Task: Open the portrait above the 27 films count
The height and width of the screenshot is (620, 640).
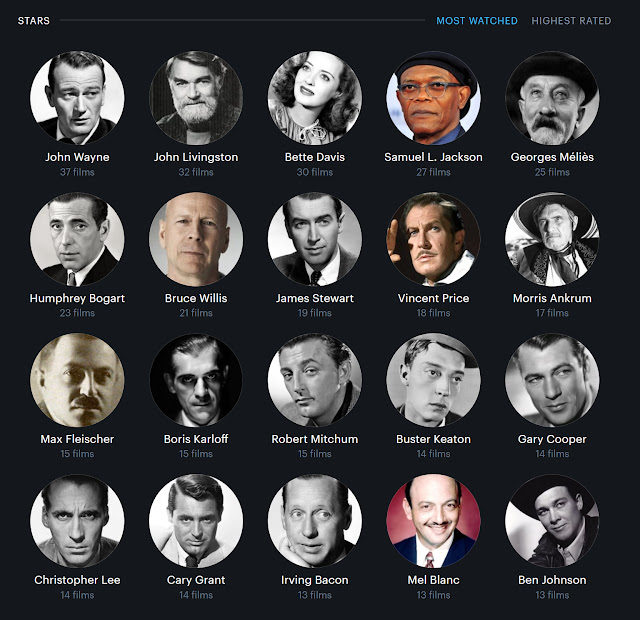Action: point(433,98)
